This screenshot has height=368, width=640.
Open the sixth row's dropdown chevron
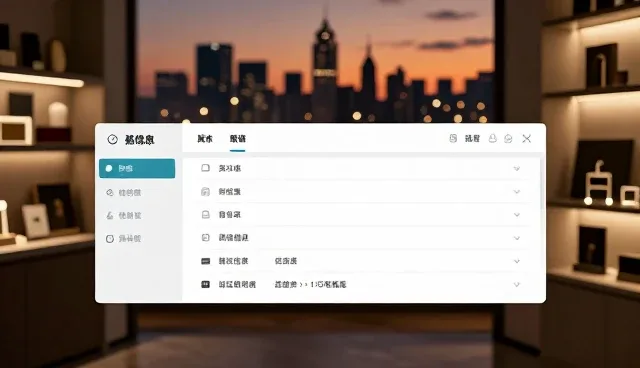click(x=517, y=284)
